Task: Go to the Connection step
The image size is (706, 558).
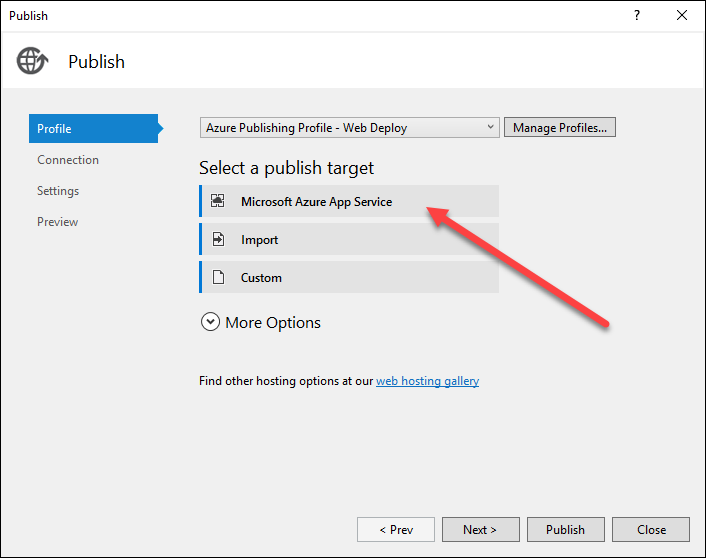Action: 68,160
